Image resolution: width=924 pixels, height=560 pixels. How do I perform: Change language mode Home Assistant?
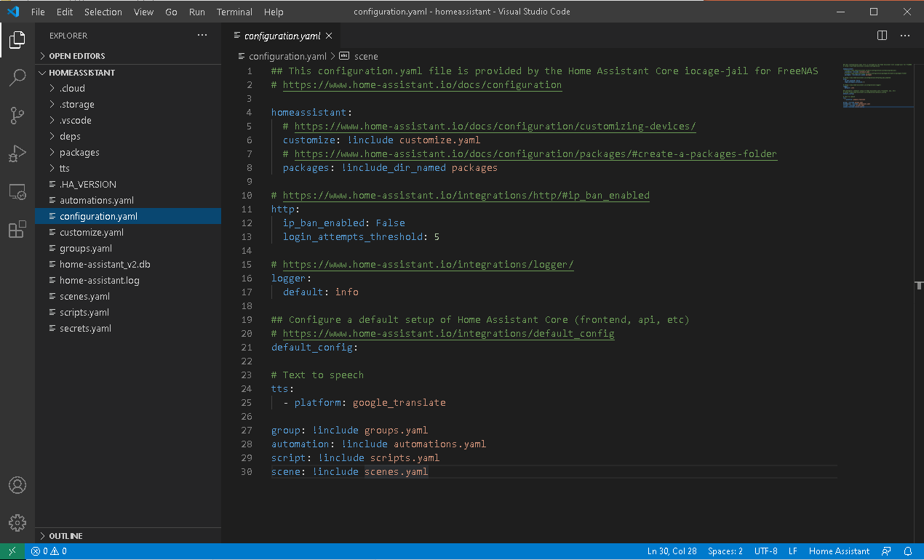tap(839, 551)
